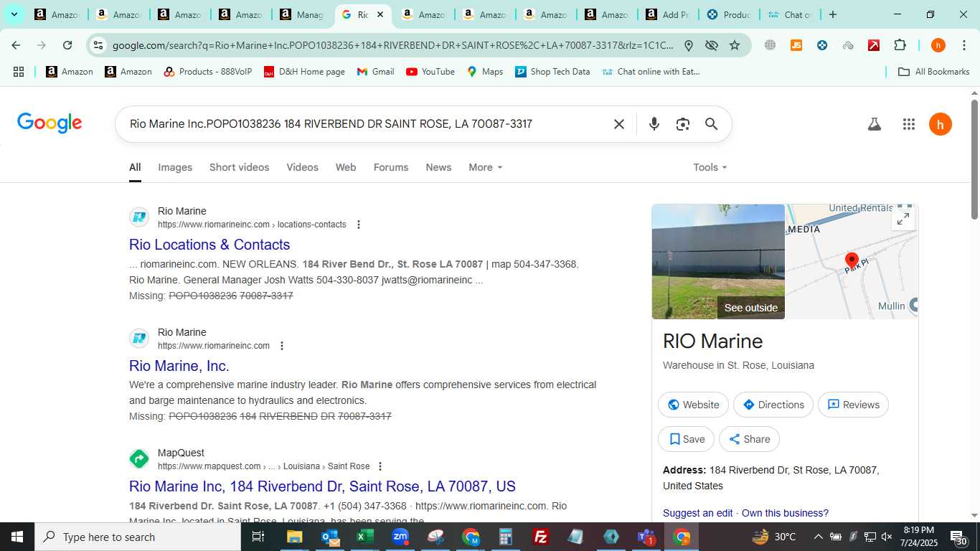The image size is (980, 551).
Task: Expand the More search filter dropdown
Action: click(x=486, y=167)
